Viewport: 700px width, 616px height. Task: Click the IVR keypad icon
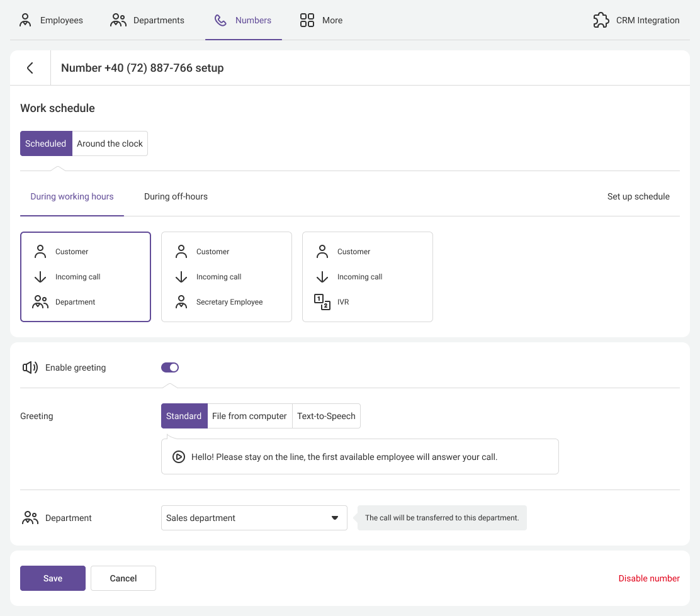click(x=322, y=302)
